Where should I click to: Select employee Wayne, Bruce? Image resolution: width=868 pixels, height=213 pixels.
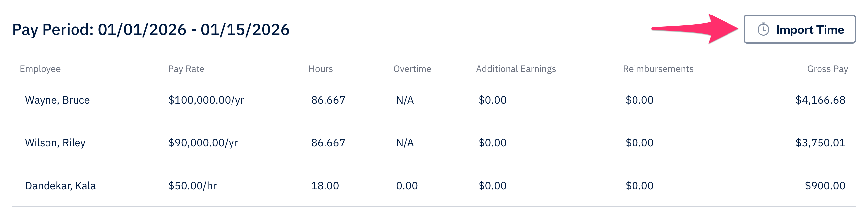pos(57,100)
